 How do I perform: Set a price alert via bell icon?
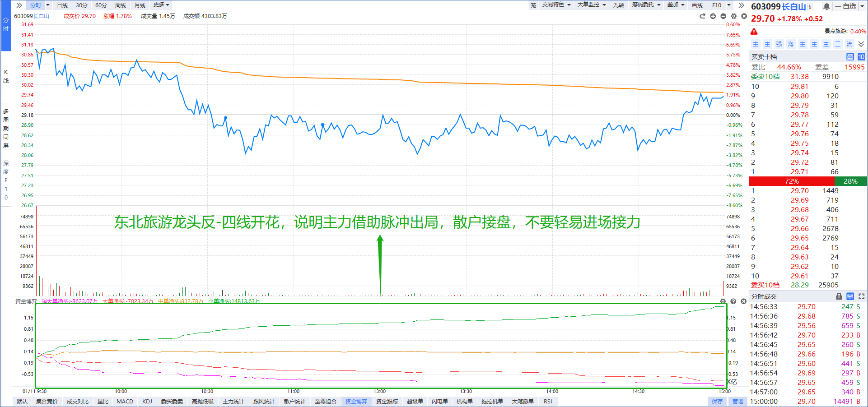pos(826,6)
